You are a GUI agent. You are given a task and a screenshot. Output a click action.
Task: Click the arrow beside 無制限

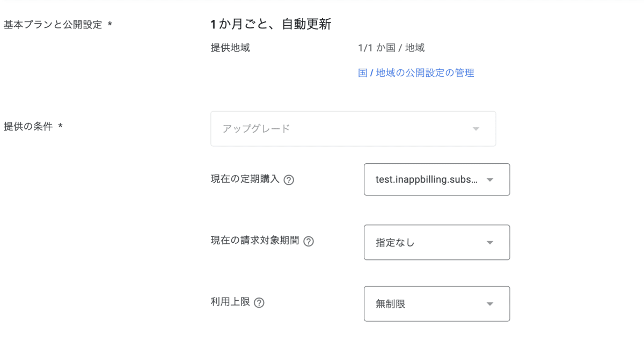(x=489, y=304)
